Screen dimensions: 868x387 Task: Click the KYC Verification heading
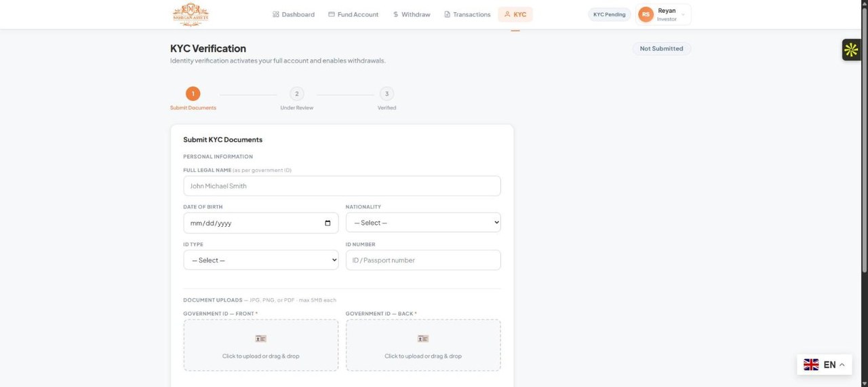(208, 49)
